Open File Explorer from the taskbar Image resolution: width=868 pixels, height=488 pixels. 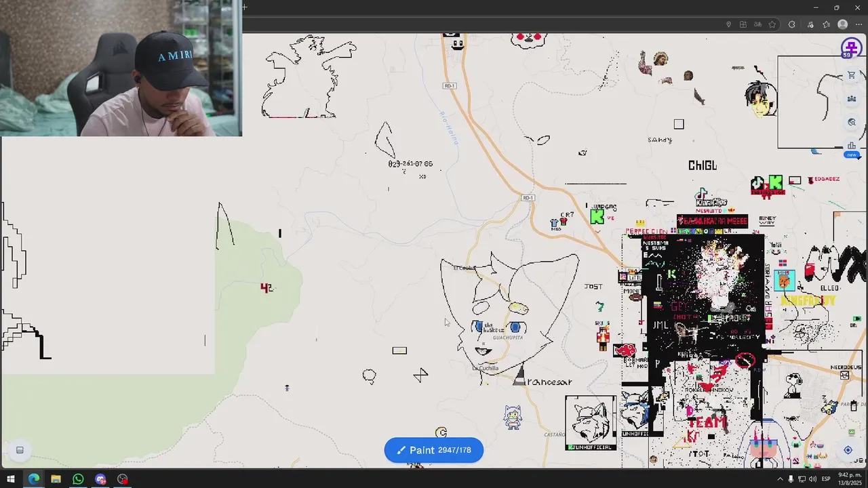(x=56, y=479)
